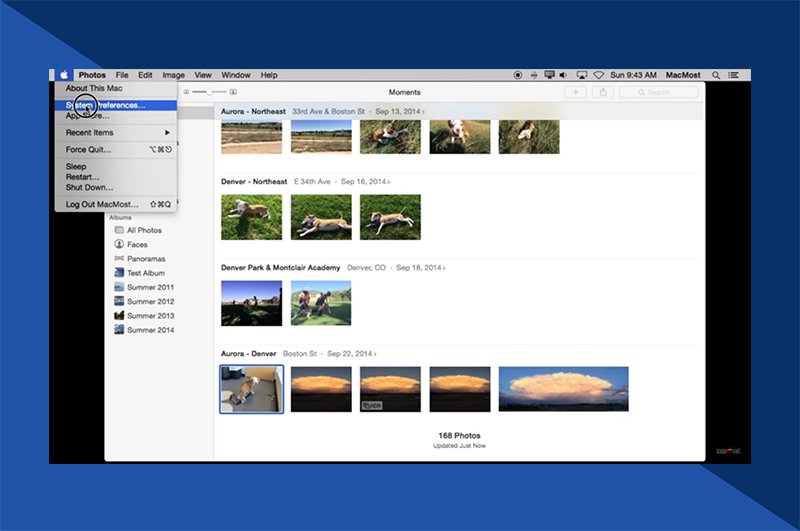Open the Aurora - Denver Sep 22, 2014 moment

point(298,353)
